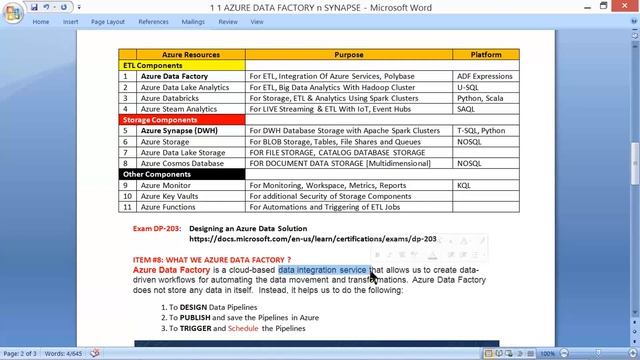Switch to Outline view icon
Image resolution: width=640 pixels, height=360 pixels.
tap(520, 353)
